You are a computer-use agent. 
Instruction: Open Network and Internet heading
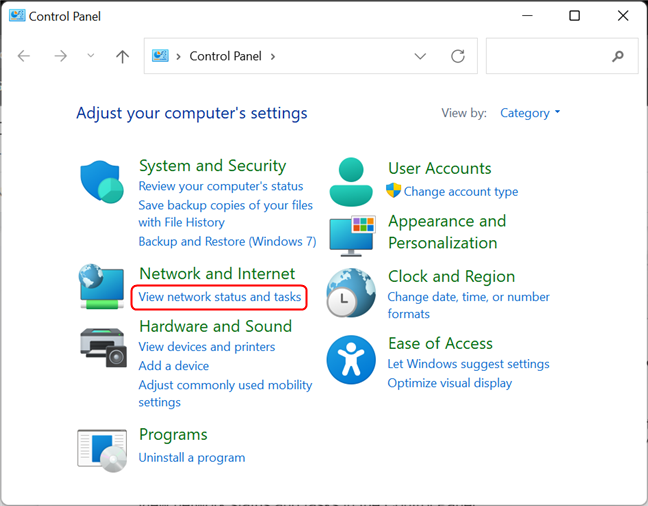pyautogui.click(x=217, y=274)
